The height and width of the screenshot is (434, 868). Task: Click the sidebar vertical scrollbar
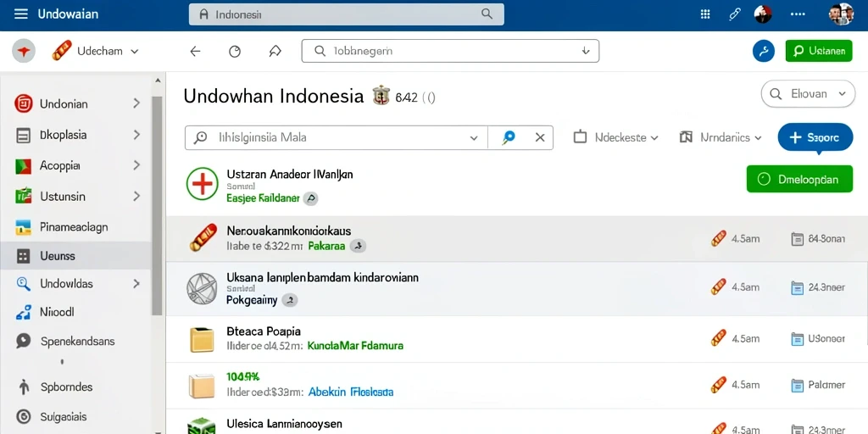pos(157,205)
